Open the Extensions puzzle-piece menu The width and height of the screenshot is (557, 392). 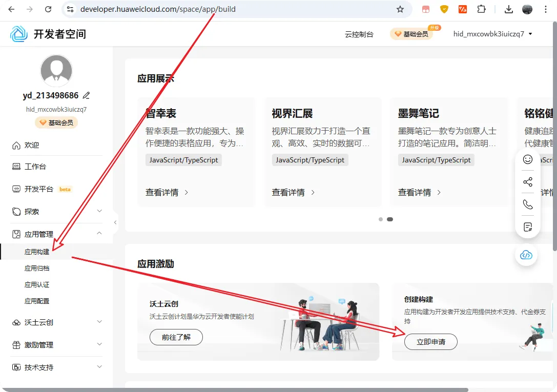pyautogui.click(x=481, y=9)
